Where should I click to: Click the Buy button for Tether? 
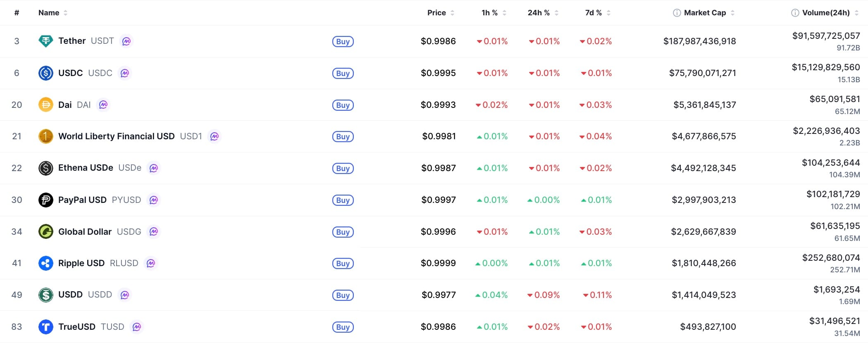(x=343, y=41)
